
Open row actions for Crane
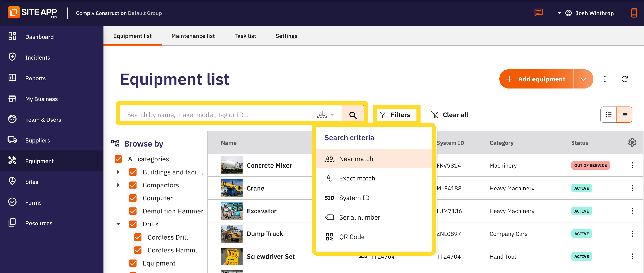pos(632,188)
